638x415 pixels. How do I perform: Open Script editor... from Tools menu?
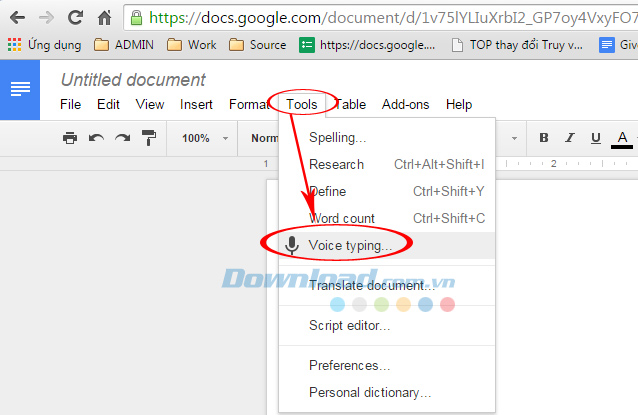(387, 325)
